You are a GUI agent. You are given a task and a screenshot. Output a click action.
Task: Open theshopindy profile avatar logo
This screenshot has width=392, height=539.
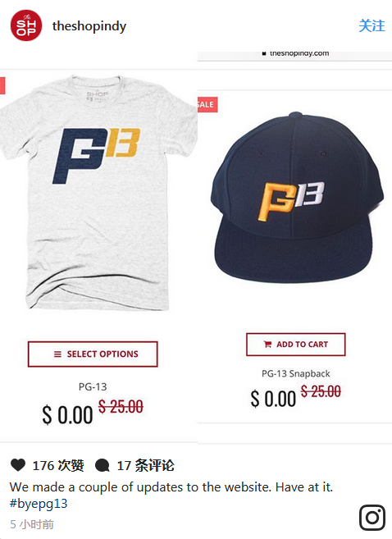coord(26,25)
